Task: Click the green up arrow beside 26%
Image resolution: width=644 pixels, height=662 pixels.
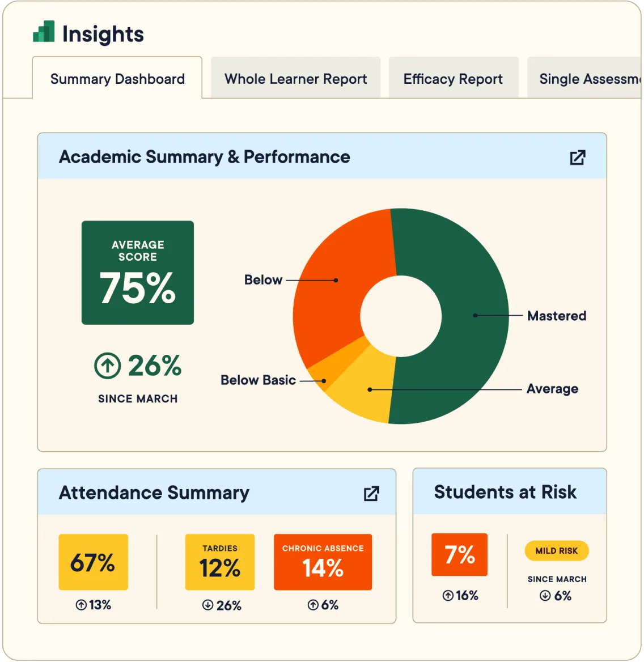Action: pos(107,366)
